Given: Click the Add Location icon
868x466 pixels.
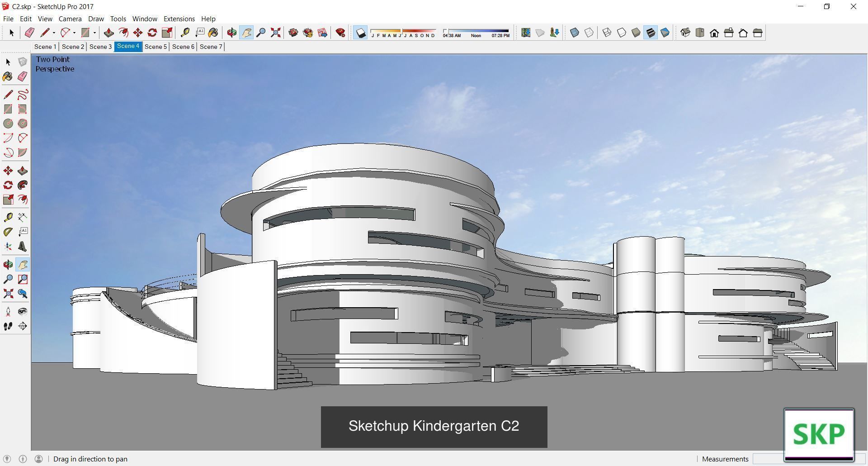Looking at the screenshot, I should point(526,33).
